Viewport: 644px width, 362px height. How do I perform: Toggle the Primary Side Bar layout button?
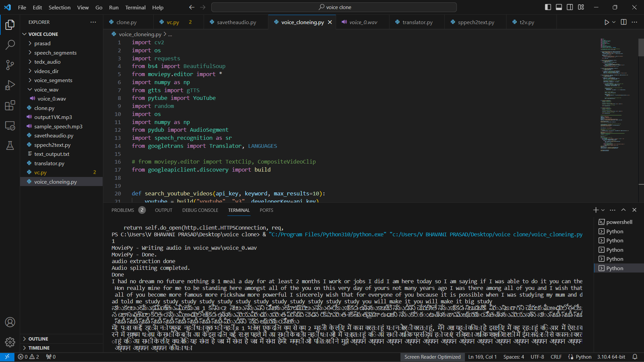coord(548,7)
